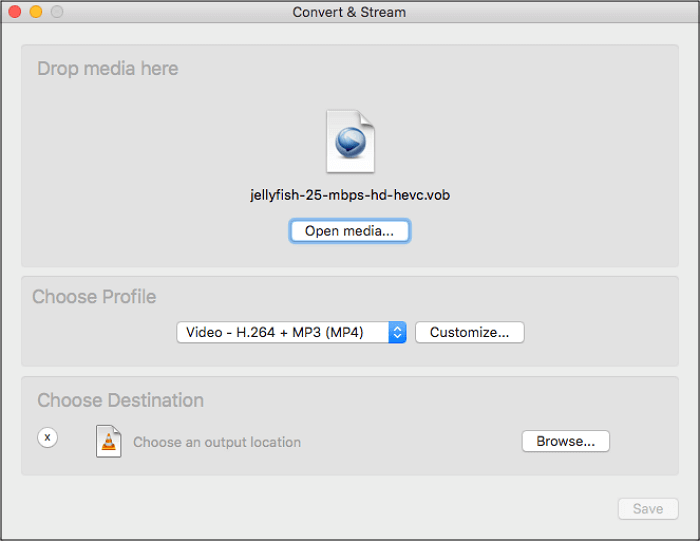Click the 'Convert & Stream' window title

pyautogui.click(x=349, y=12)
